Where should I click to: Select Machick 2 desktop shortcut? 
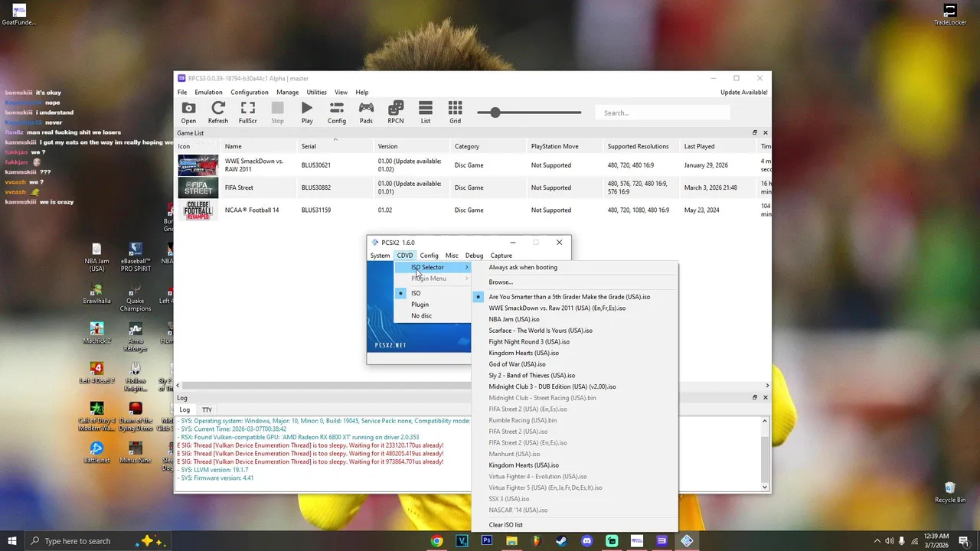(96, 330)
